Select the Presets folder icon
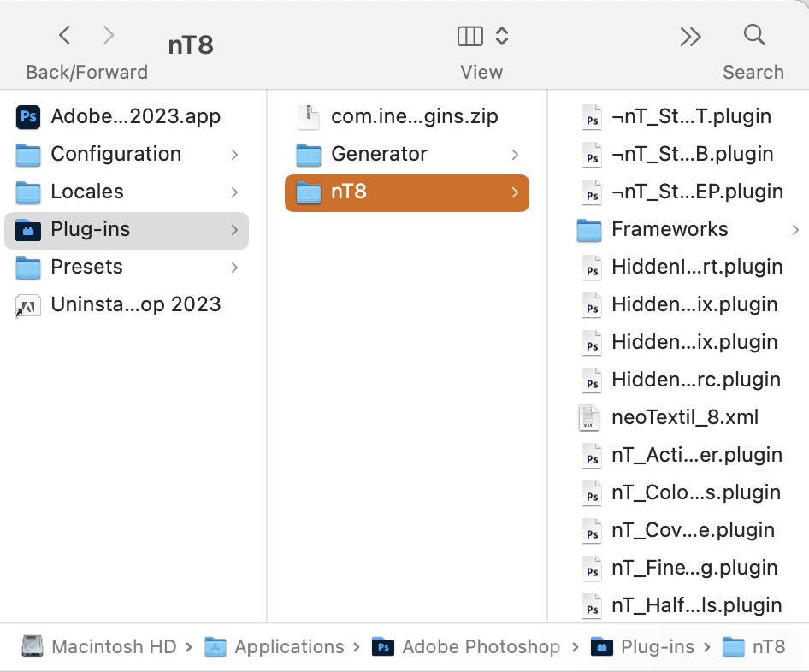The image size is (809, 672). pos(28,268)
